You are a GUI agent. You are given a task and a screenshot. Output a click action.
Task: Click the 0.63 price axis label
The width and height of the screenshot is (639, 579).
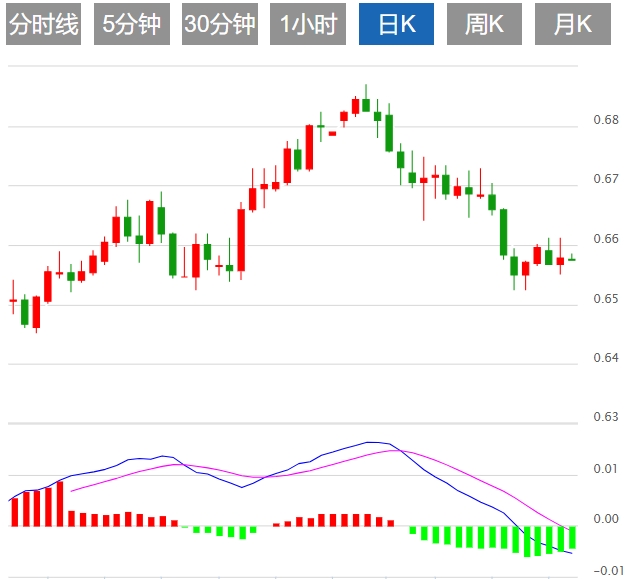pyautogui.click(x=605, y=417)
